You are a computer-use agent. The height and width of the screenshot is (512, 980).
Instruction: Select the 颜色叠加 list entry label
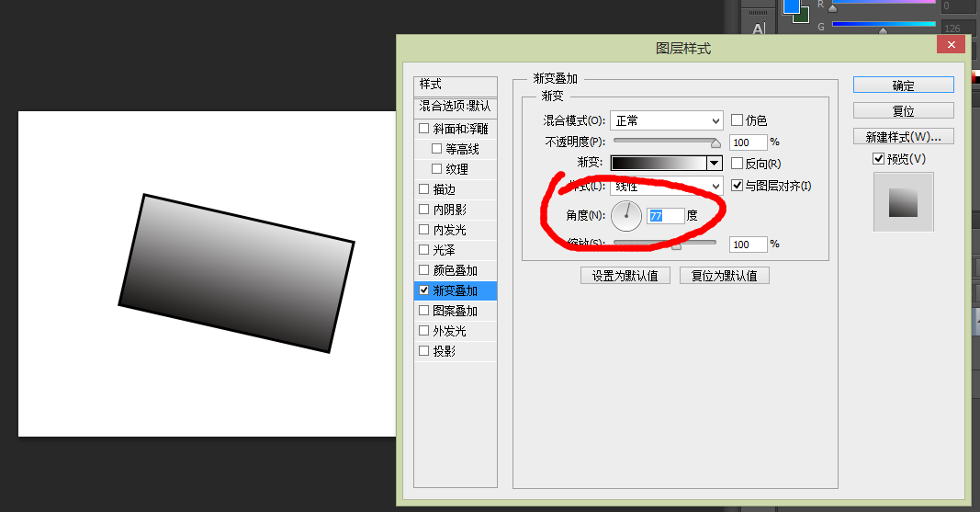coord(455,270)
